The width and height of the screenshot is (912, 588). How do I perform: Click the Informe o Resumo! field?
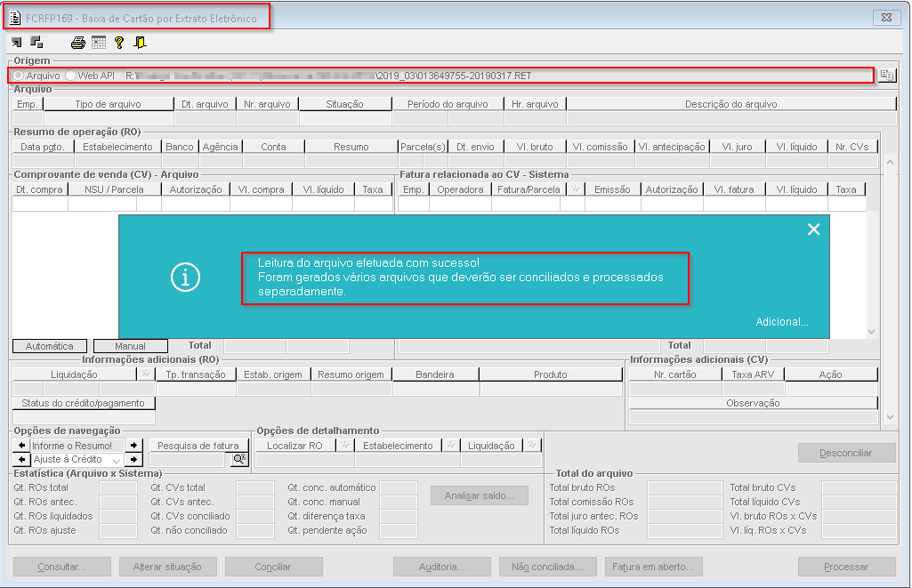pyautogui.click(x=78, y=446)
